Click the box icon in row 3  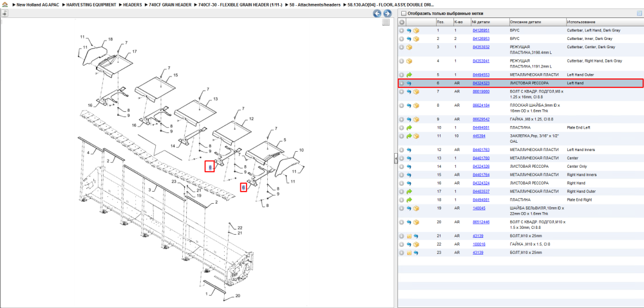click(409, 47)
